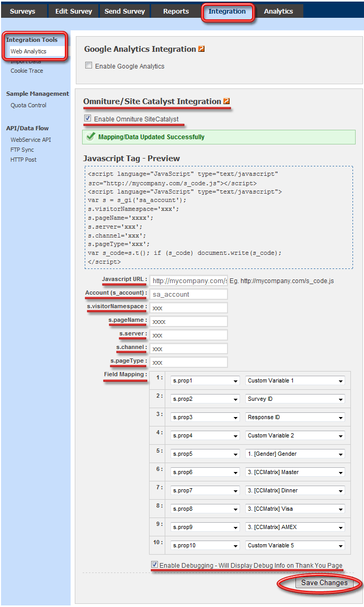The height and width of the screenshot is (607, 364).
Task: Open WebService API link
Action: pyautogui.click(x=31, y=140)
